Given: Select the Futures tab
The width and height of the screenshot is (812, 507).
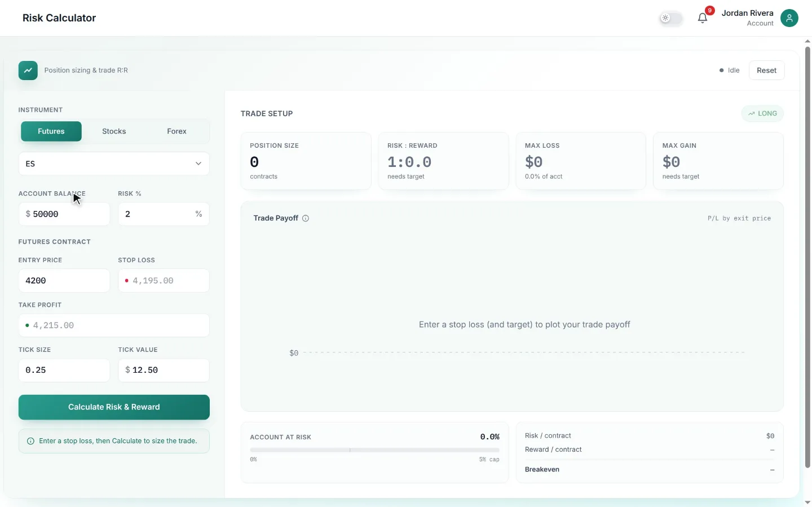Looking at the screenshot, I should (51, 131).
